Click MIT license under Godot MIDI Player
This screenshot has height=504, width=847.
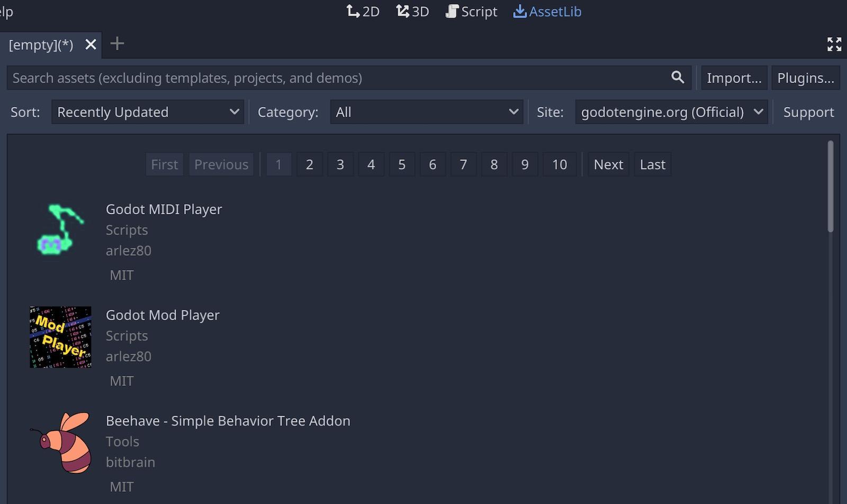coord(122,275)
